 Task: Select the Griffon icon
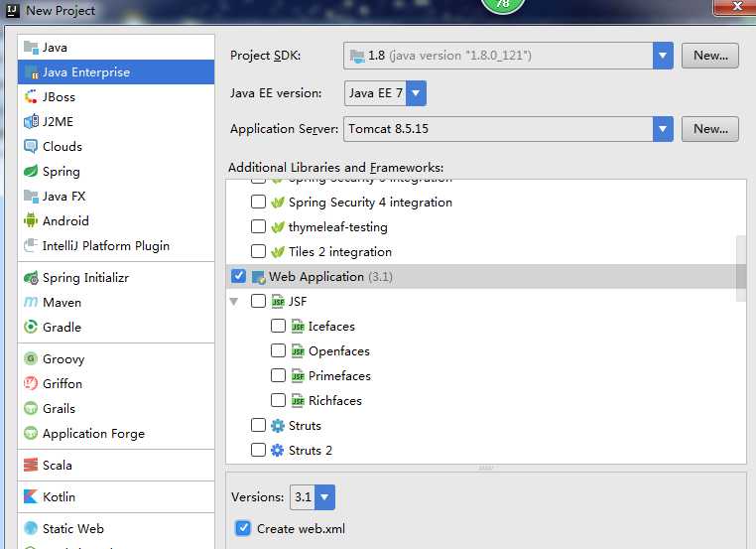coord(31,383)
